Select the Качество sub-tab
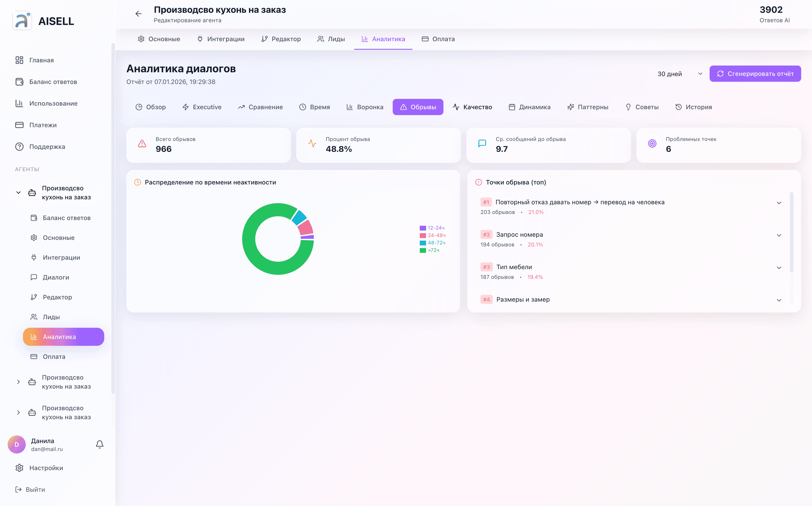The height and width of the screenshot is (506, 812). pos(472,107)
